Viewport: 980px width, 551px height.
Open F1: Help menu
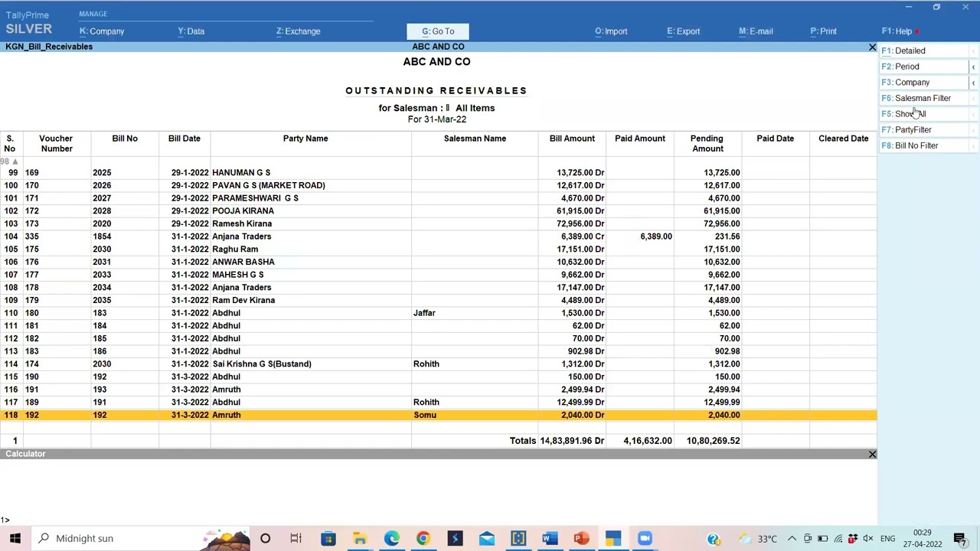(897, 31)
